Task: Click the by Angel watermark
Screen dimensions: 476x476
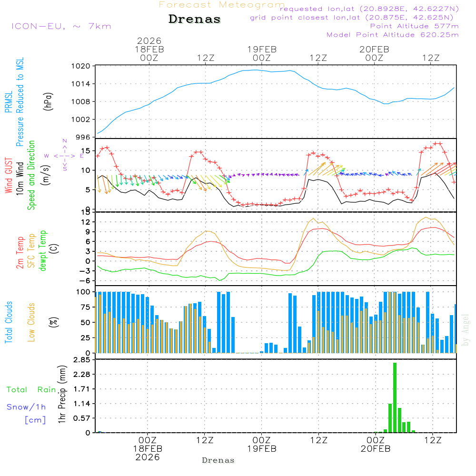Action: click(466, 330)
